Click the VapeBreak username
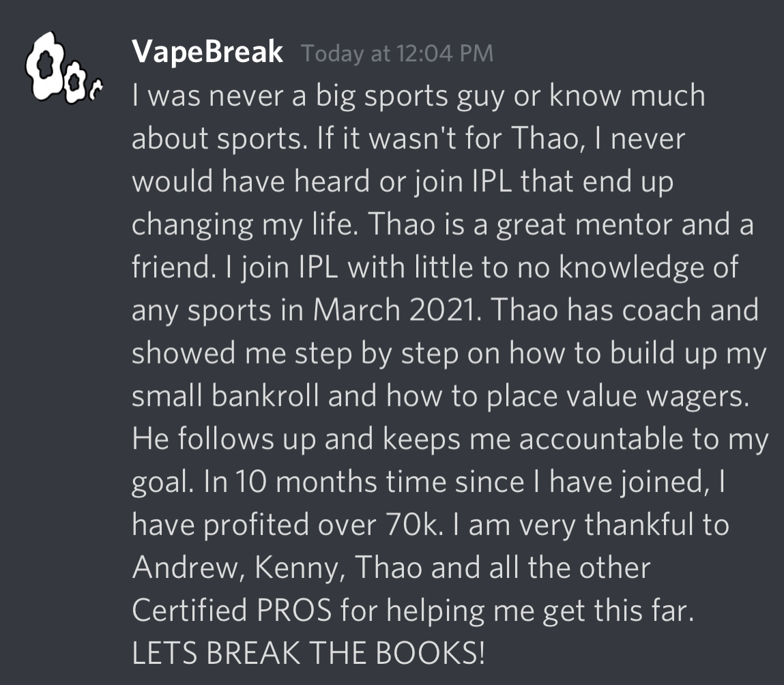Viewport: 784px width, 685px height. (207, 52)
